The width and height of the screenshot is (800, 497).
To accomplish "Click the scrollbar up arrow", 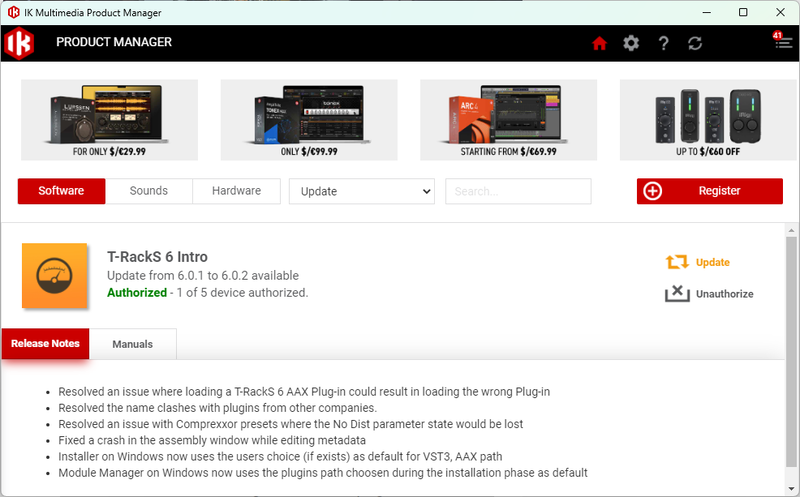I will [791, 231].
